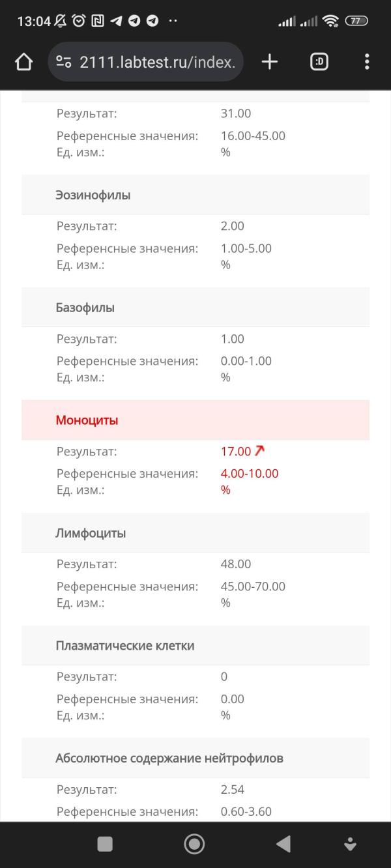Select the Эозинофилы section header
391x868 pixels.
pyautogui.click(x=195, y=195)
